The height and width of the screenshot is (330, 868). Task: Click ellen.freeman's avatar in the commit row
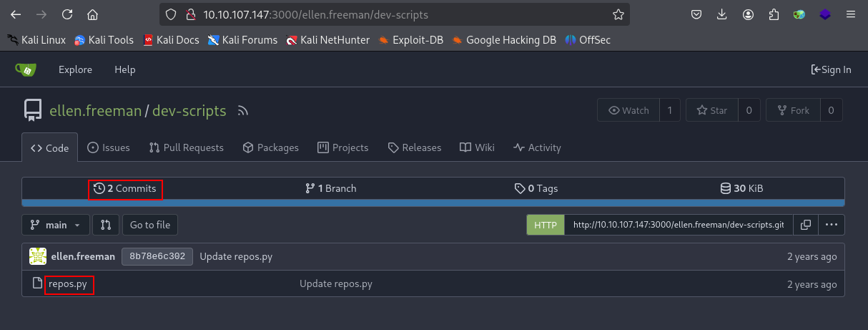click(38, 256)
